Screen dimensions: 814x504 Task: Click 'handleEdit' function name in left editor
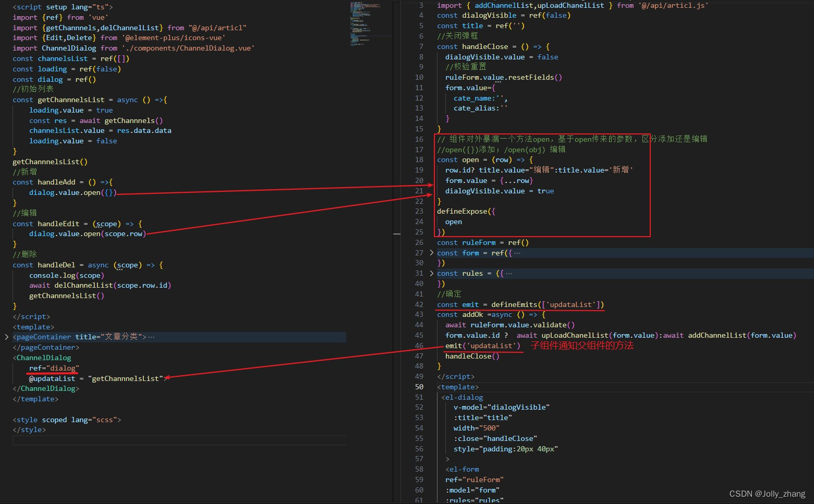(x=58, y=224)
